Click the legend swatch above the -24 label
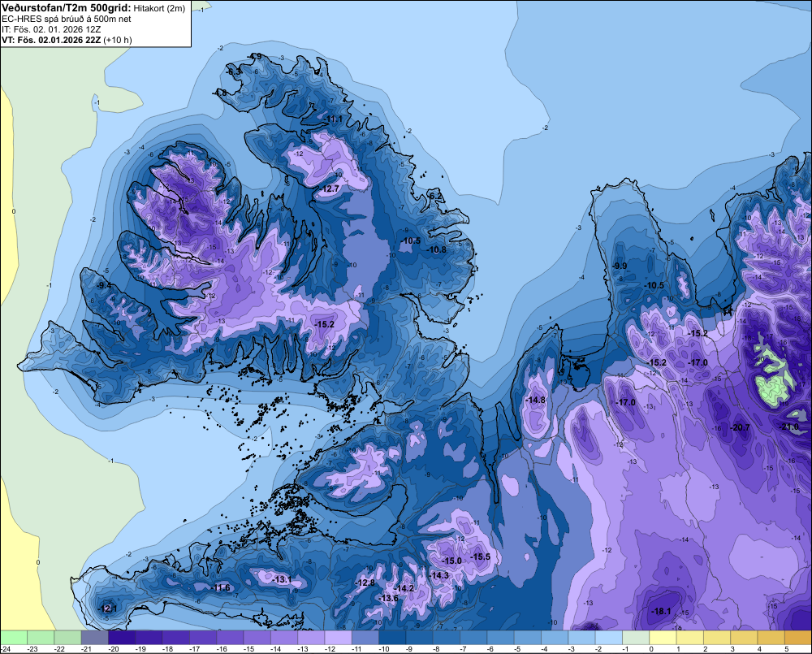The image size is (812, 654). point(14,638)
